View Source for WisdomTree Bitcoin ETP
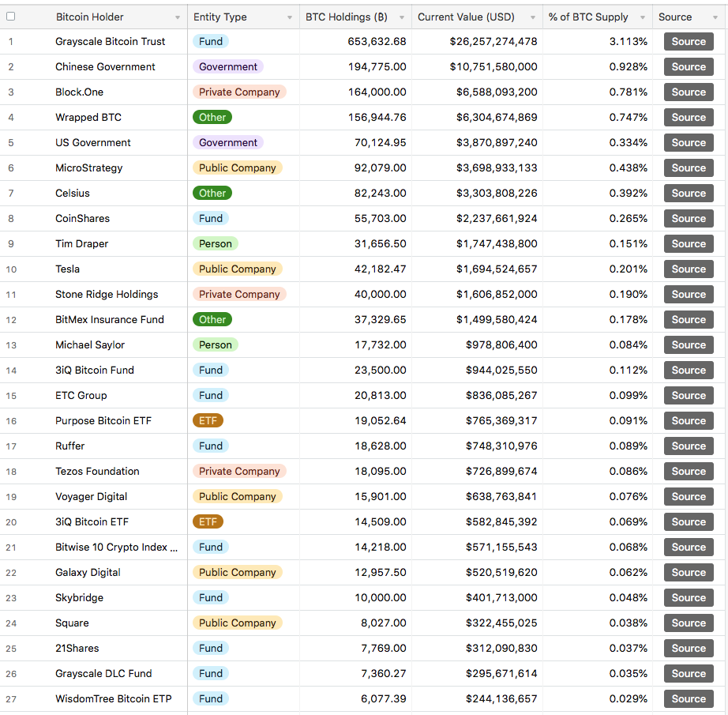 [x=689, y=698]
